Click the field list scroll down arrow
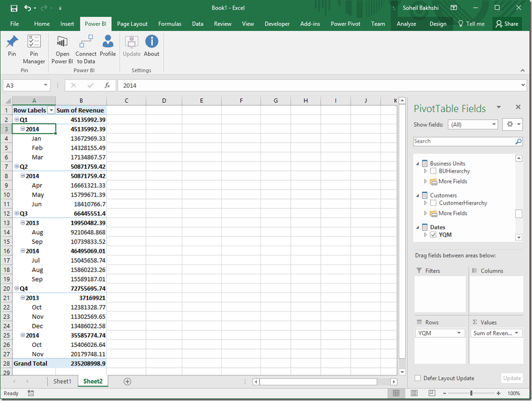Viewport: 532px width, 401px height. [519, 237]
